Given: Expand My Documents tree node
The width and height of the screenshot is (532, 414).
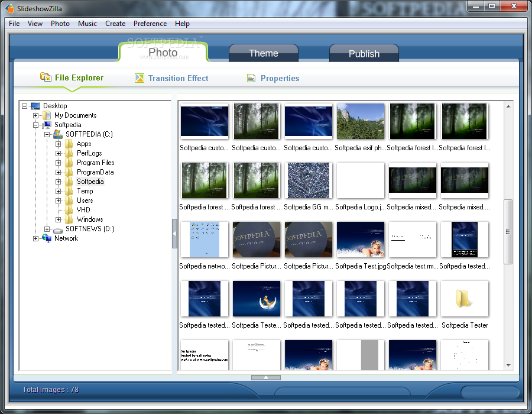Looking at the screenshot, I should pyautogui.click(x=35, y=115).
